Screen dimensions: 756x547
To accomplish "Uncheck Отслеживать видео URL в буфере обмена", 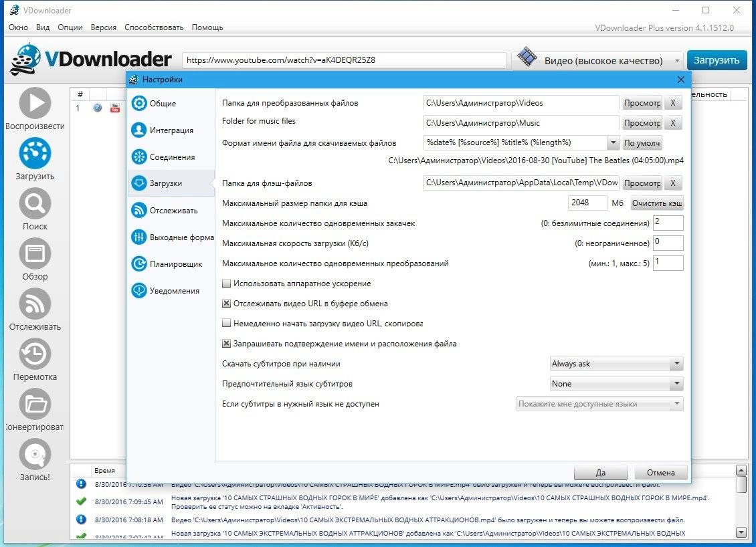I will 226,304.
